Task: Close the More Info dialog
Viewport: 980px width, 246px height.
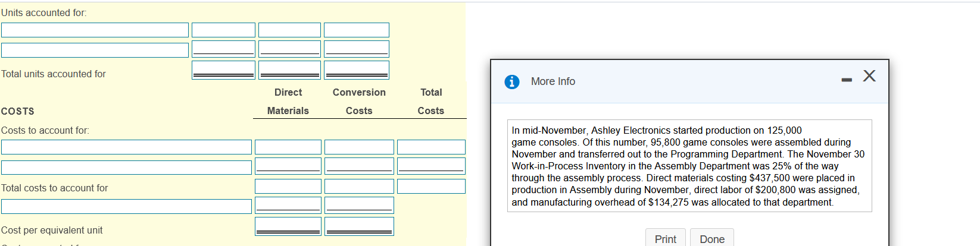Action: point(869,75)
